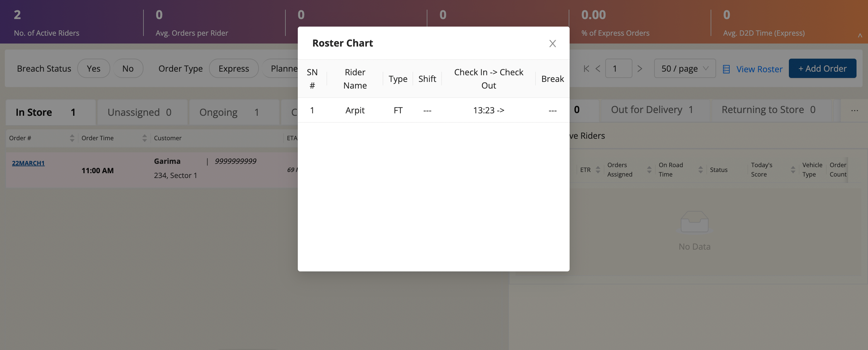Open the 50 / page dropdown

[x=684, y=68]
